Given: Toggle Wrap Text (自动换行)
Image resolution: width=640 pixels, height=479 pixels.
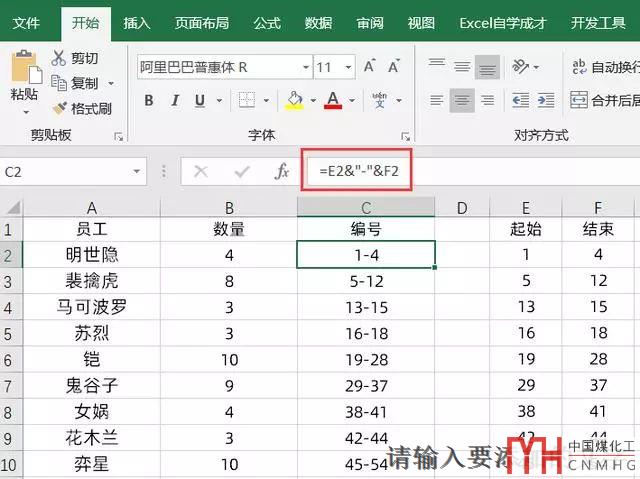Looking at the screenshot, I should [579, 67].
